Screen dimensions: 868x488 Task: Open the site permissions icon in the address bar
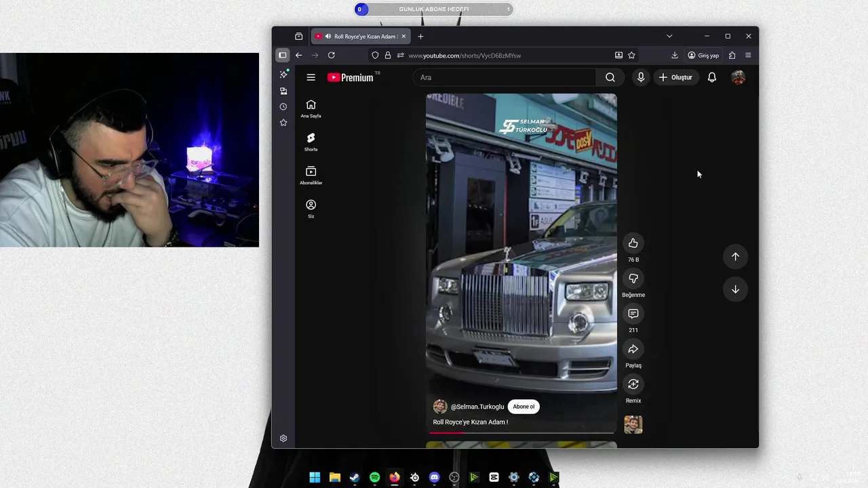tap(401, 56)
